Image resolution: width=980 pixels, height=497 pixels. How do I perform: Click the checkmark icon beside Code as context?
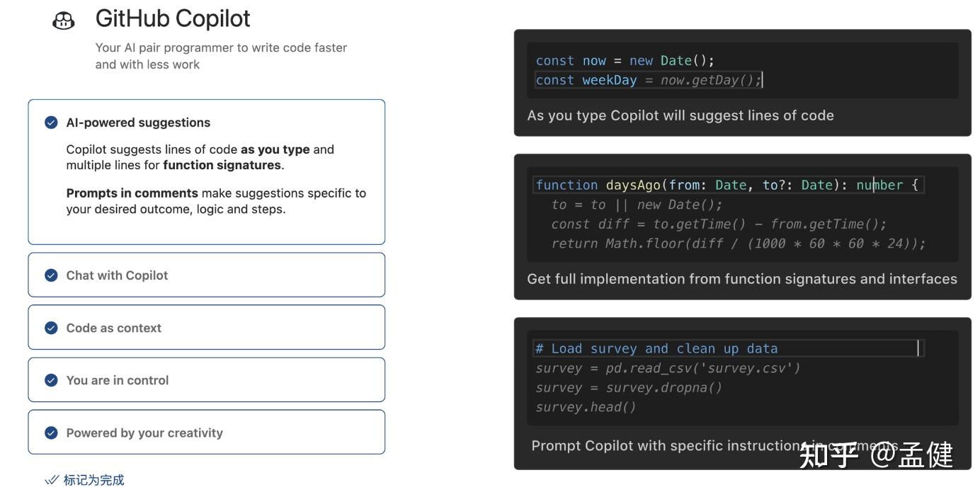51,328
